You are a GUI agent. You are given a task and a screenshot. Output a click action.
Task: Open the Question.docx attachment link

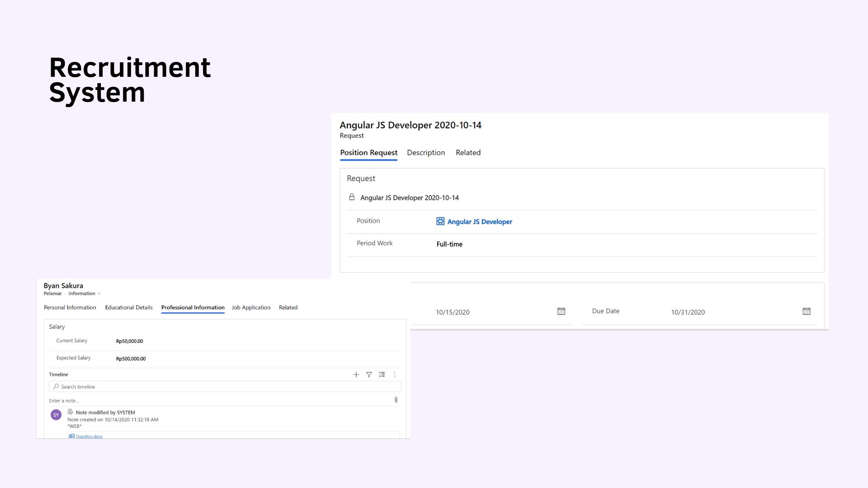point(89,436)
